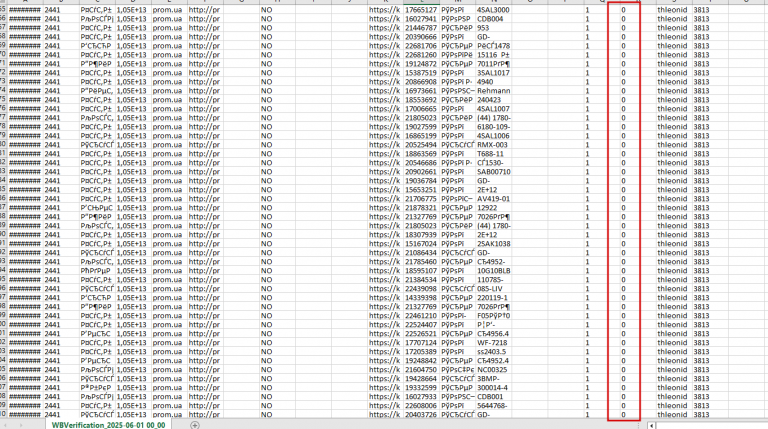Select cell containing 22526521
The height and width of the screenshot is (429, 768).
[421, 334]
